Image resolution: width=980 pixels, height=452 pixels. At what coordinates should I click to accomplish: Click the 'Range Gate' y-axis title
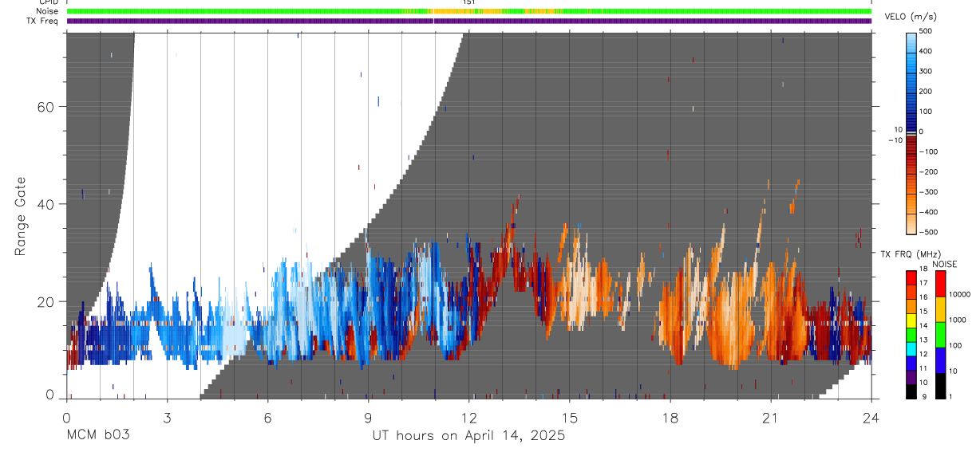pos(22,216)
